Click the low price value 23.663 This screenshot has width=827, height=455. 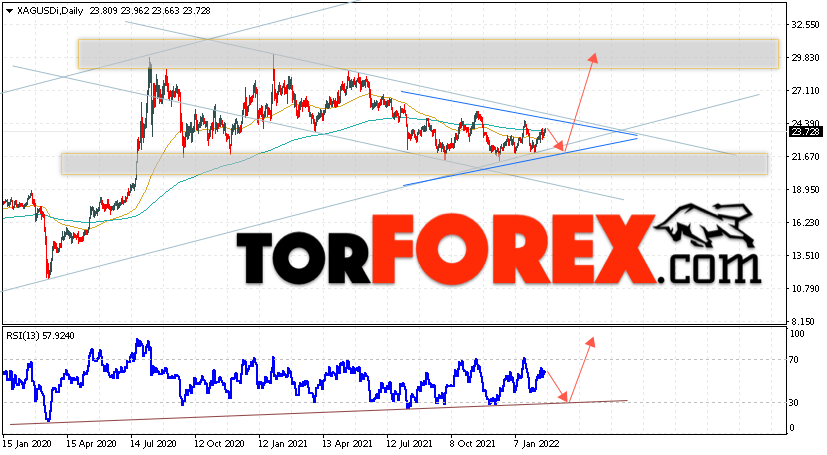166,11
